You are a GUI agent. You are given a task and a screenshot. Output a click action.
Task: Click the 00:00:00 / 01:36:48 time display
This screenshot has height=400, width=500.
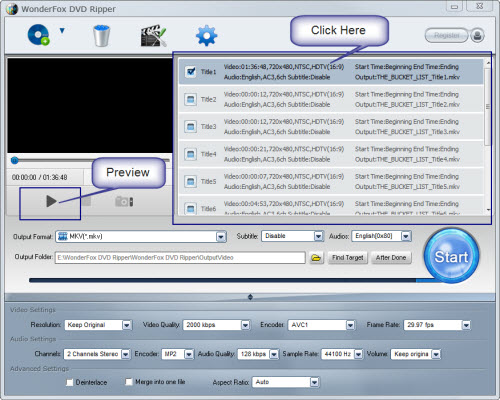coord(39,177)
